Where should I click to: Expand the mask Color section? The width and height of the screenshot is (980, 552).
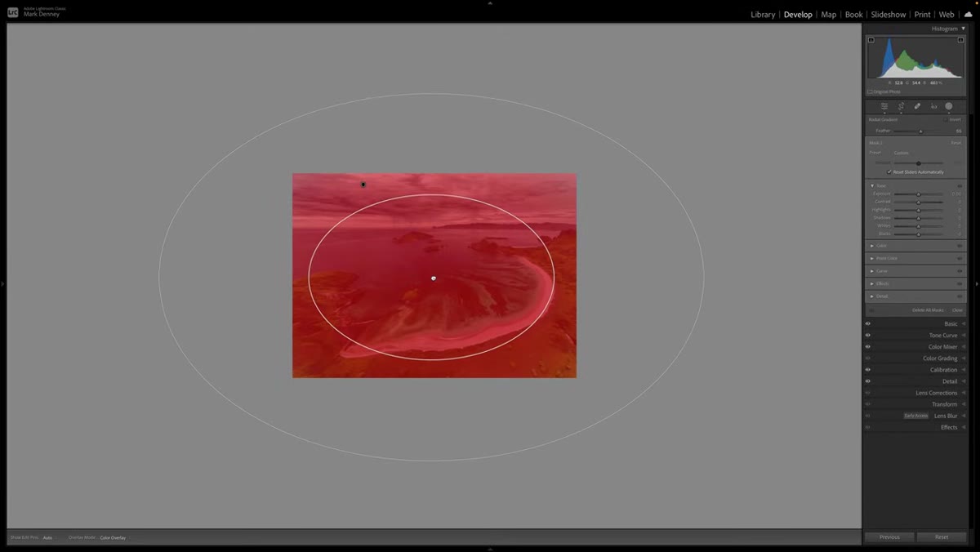(x=872, y=246)
